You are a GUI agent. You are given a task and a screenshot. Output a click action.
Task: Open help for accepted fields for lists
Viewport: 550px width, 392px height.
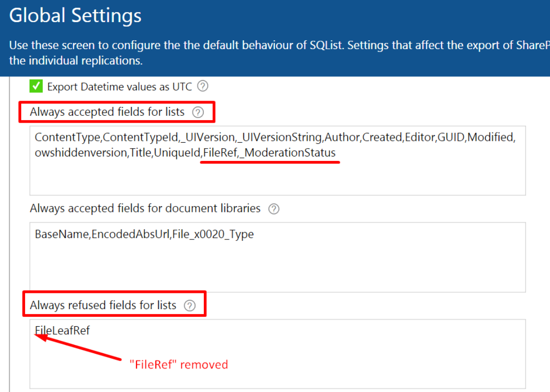tap(198, 112)
